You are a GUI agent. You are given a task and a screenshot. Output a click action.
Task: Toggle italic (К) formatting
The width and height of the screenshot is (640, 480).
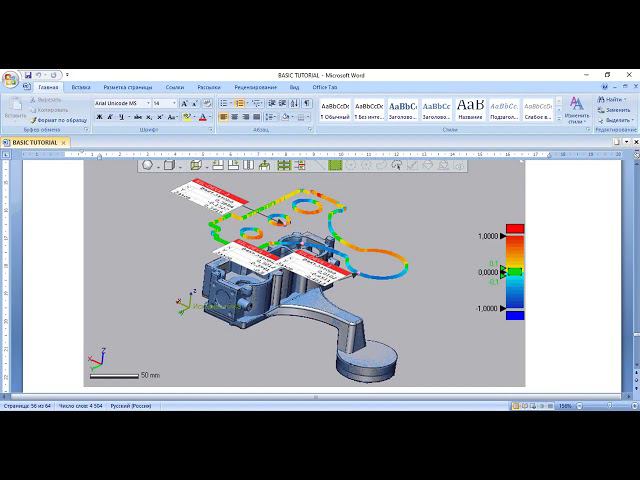(110, 117)
